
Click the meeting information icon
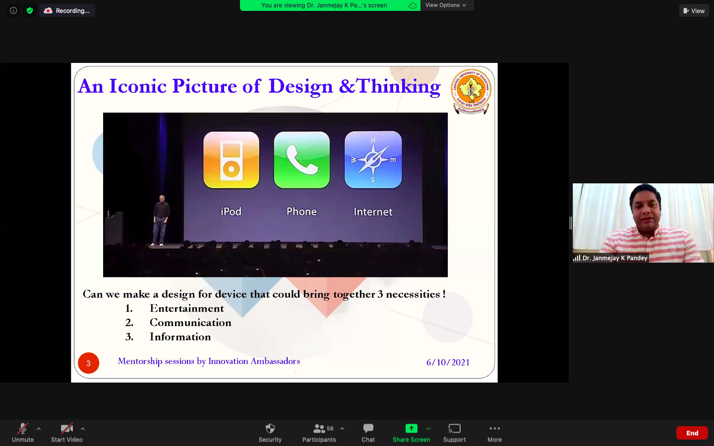(13, 10)
